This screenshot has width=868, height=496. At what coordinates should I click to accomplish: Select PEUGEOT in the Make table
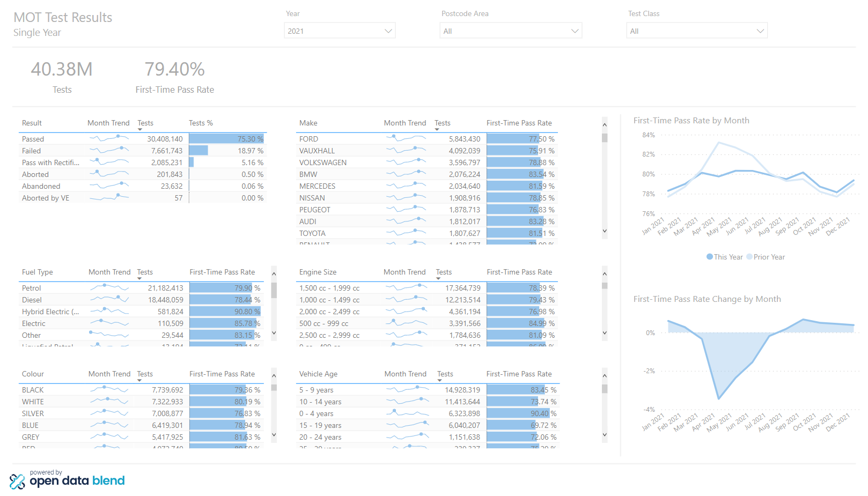pyautogui.click(x=427, y=210)
